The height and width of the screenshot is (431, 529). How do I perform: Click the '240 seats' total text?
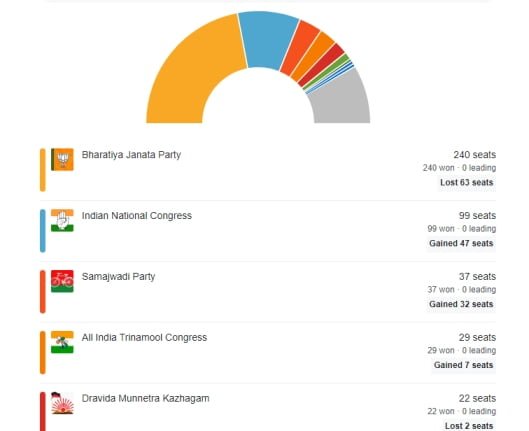point(474,155)
